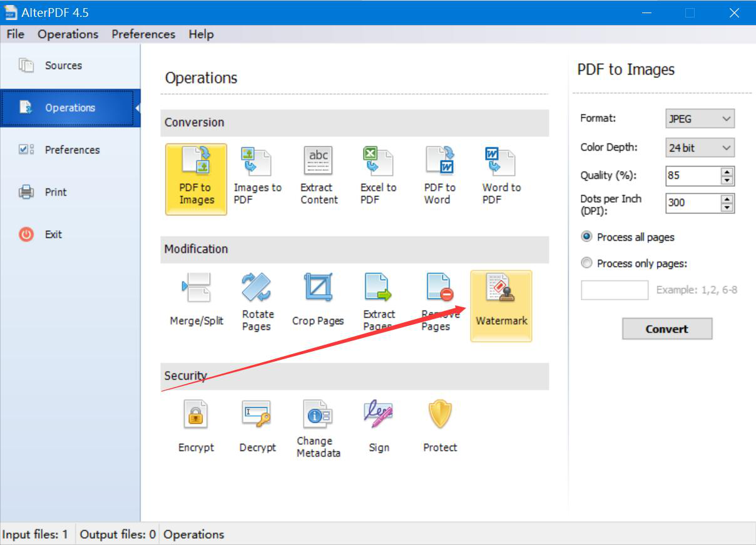Select the Process all pages option
This screenshot has height=545, width=756.
coord(587,237)
